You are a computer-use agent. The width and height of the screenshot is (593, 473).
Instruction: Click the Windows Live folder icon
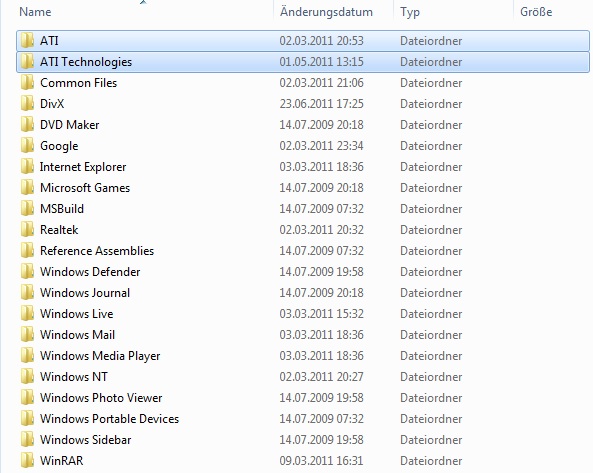point(27,313)
